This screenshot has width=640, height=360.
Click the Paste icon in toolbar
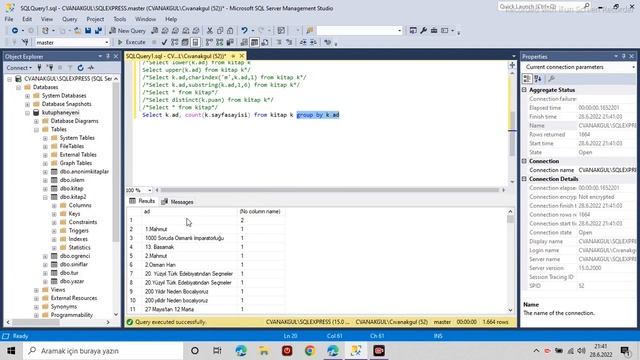pyautogui.click(x=230, y=31)
